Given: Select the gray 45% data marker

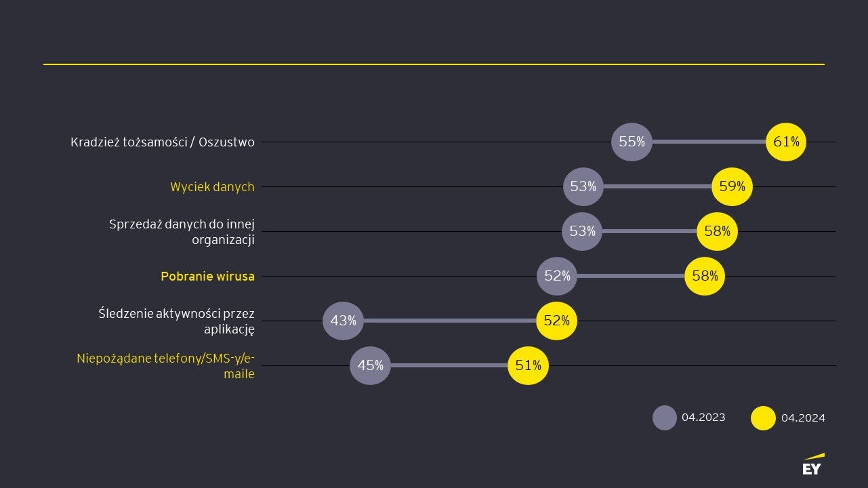Looking at the screenshot, I should [370, 365].
